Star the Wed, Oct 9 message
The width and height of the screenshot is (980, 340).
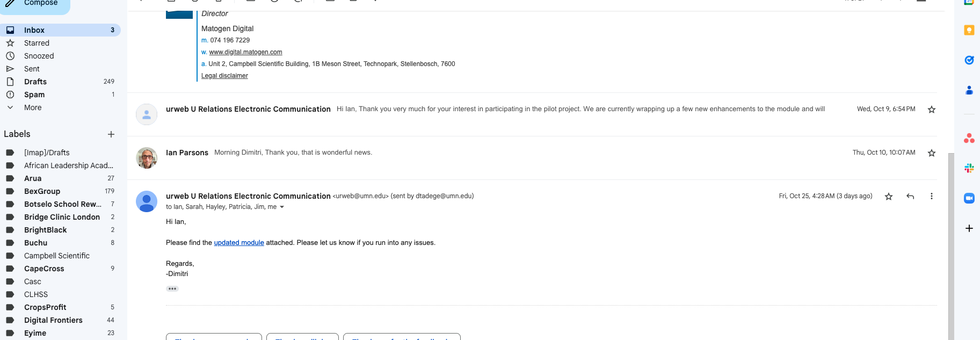932,110
